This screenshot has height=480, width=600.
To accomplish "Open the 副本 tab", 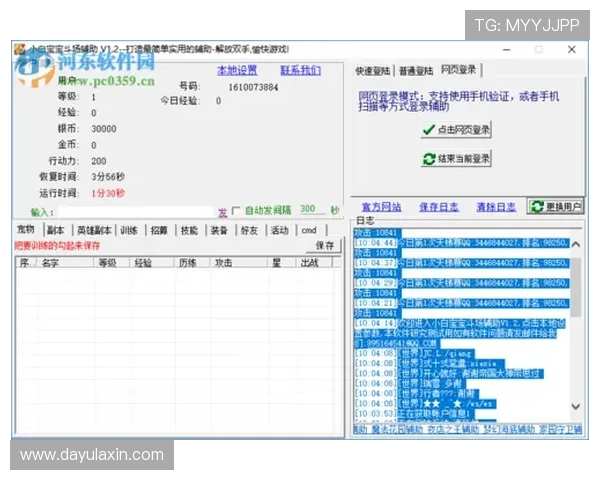I will tap(55, 230).
